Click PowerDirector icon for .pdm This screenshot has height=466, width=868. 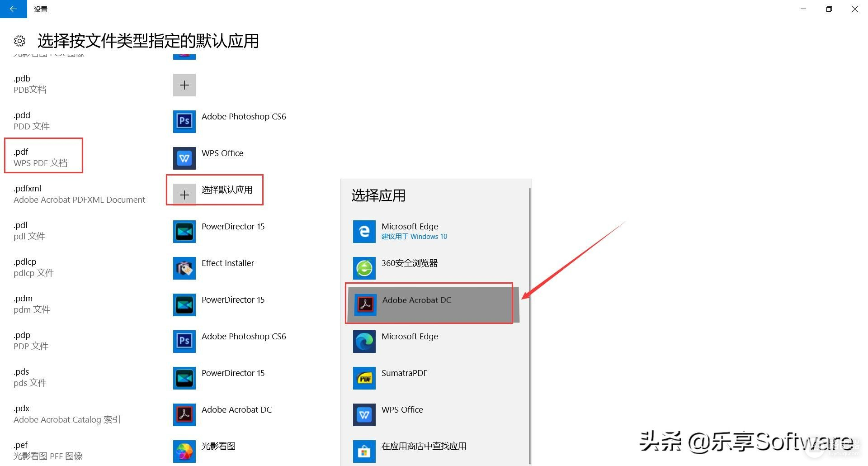tap(184, 305)
